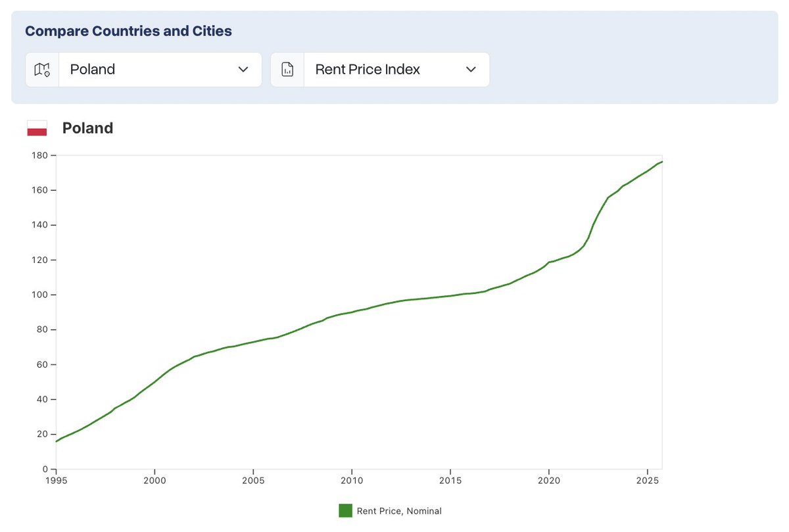Click the 2005 x-axis label

(x=253, y=481)
